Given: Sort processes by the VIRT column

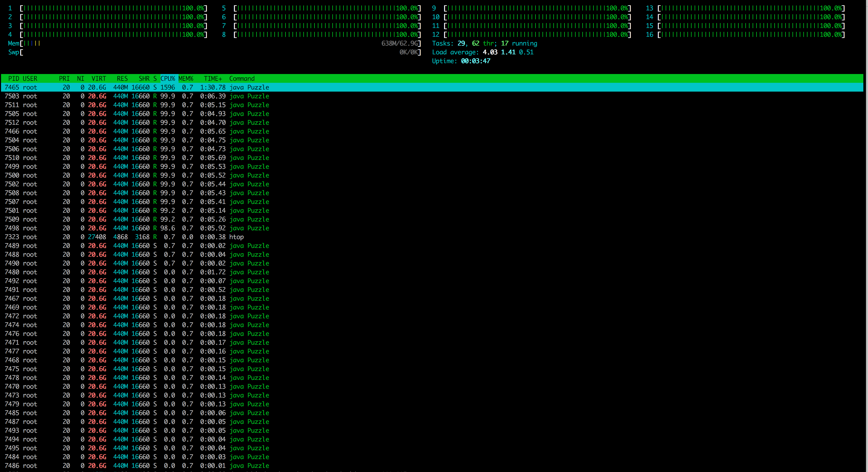Looking at the screenshot, I should point(98,78).
